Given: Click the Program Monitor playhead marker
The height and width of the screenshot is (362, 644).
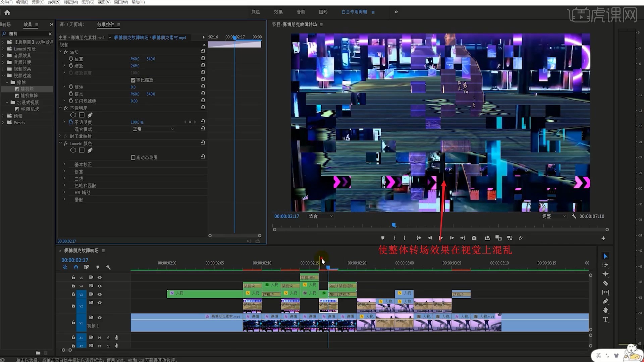Looking at the screenshot, I should [x=394, y=225].
